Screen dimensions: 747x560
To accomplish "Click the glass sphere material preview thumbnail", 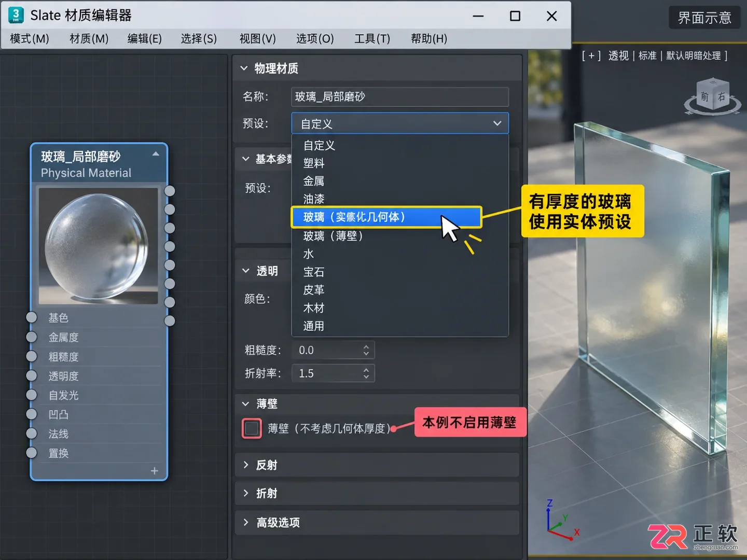I will (98, 246).
